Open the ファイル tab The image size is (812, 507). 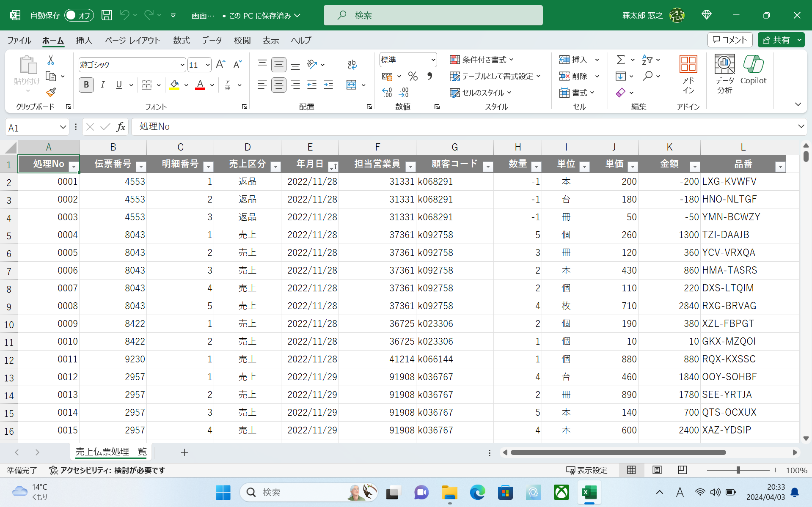click(19, 40)
